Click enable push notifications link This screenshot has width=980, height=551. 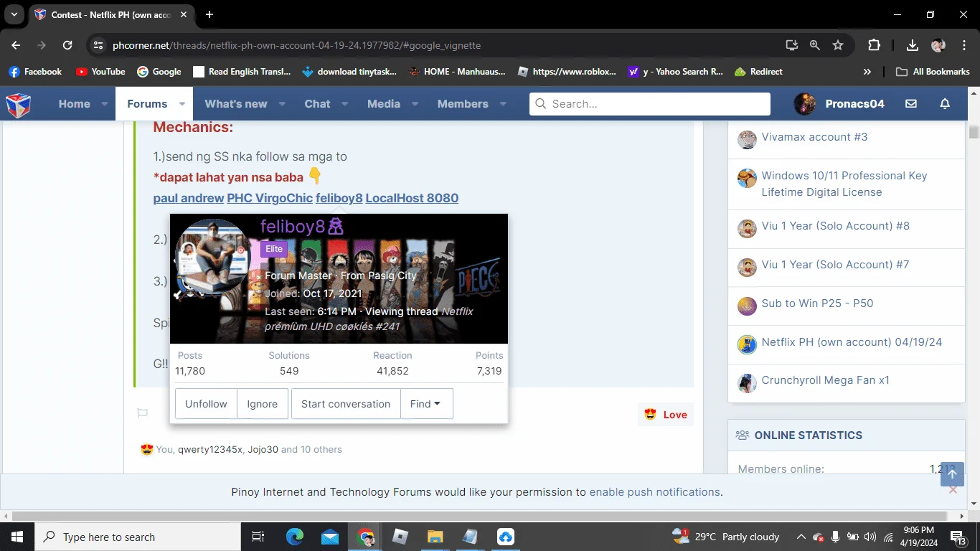point(655,492)
